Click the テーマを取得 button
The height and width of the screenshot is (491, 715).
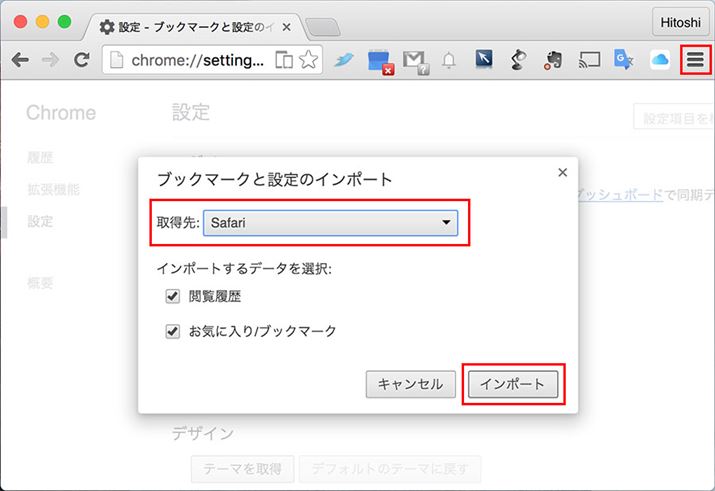(x=242, y=469)
